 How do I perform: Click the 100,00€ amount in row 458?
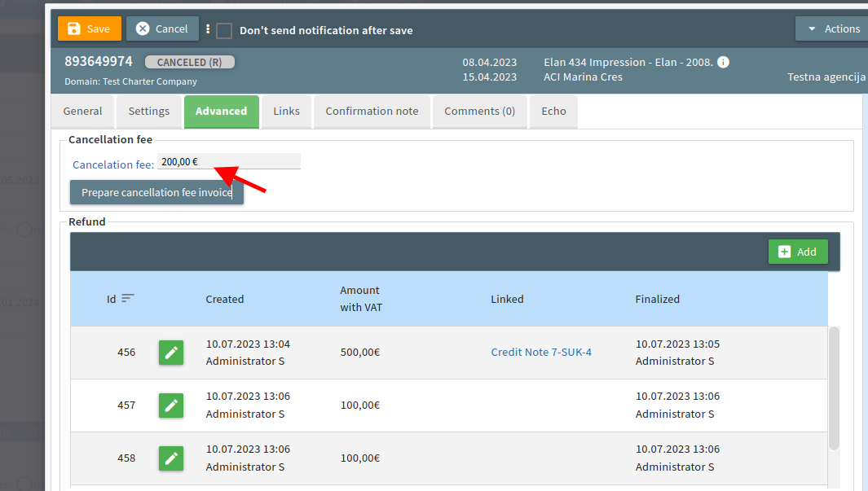pyautogui.click(x=359, y=458)
